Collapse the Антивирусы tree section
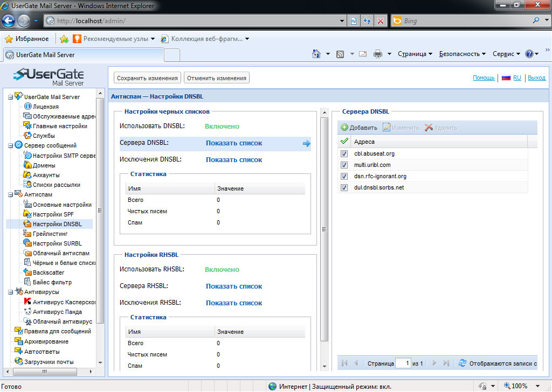Screen dimensions: 552x392 [x=10, y=292]
